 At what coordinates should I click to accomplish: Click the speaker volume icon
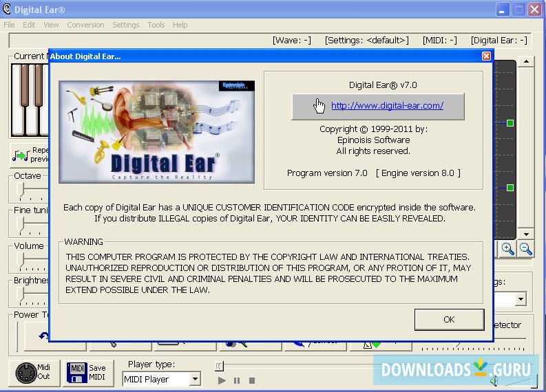coord(494,381)
